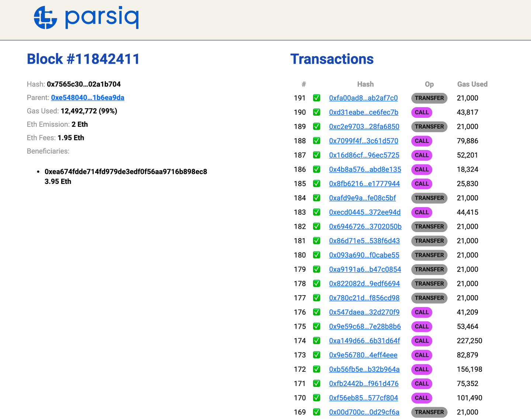Click the Gas Used value 12,492,772 (99%)

89,111
